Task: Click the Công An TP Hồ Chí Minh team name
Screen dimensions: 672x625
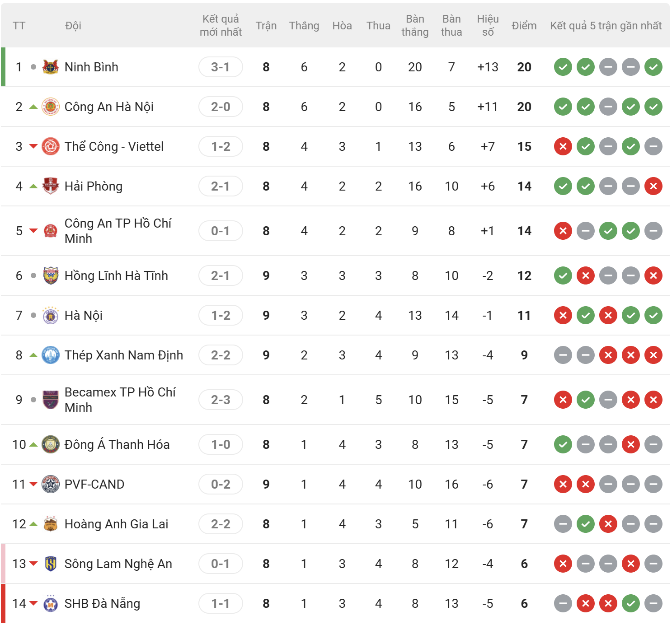Action: pos(118,231)
